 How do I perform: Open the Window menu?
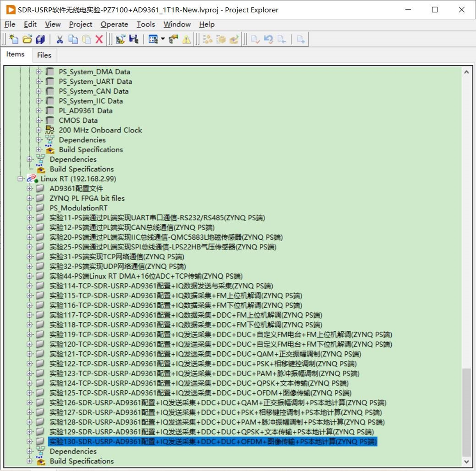(x=177, y=24)
